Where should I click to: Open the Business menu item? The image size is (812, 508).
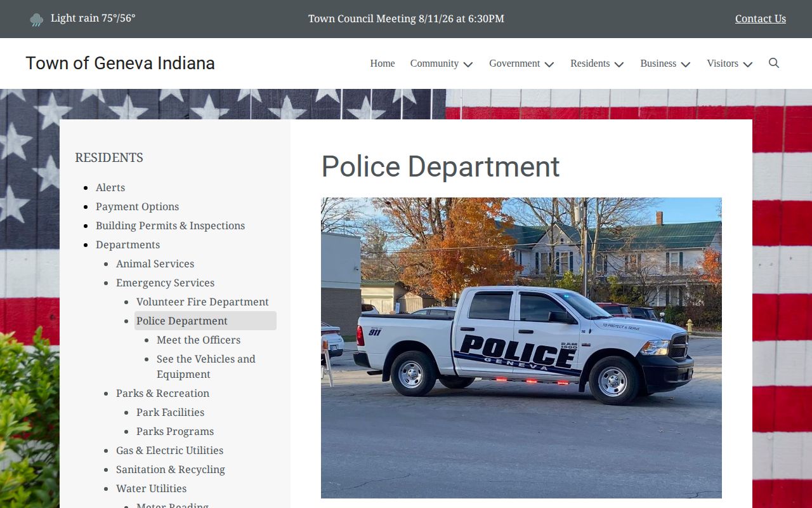pyautogui.click(x=658, y=63)
